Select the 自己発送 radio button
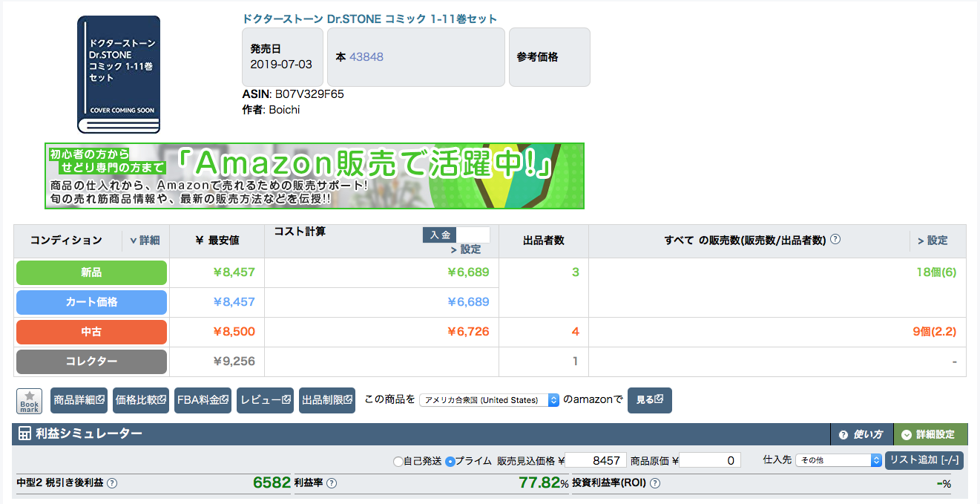 [398, 461]
